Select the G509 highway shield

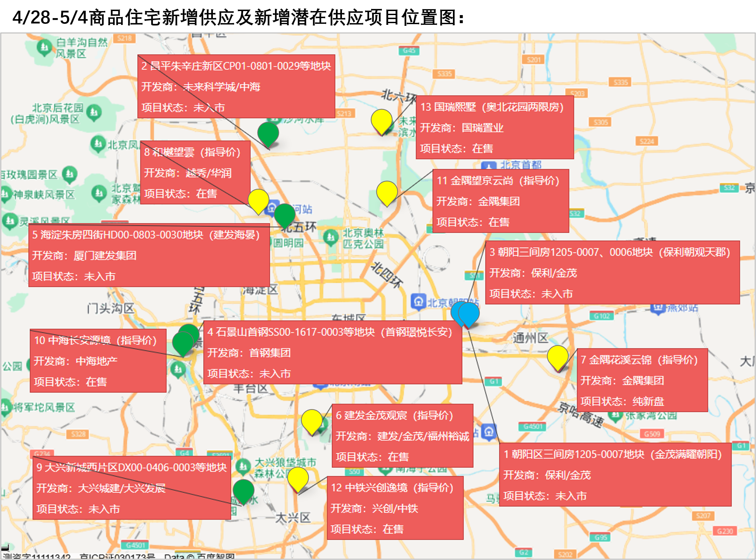click(x=652, y=434)
